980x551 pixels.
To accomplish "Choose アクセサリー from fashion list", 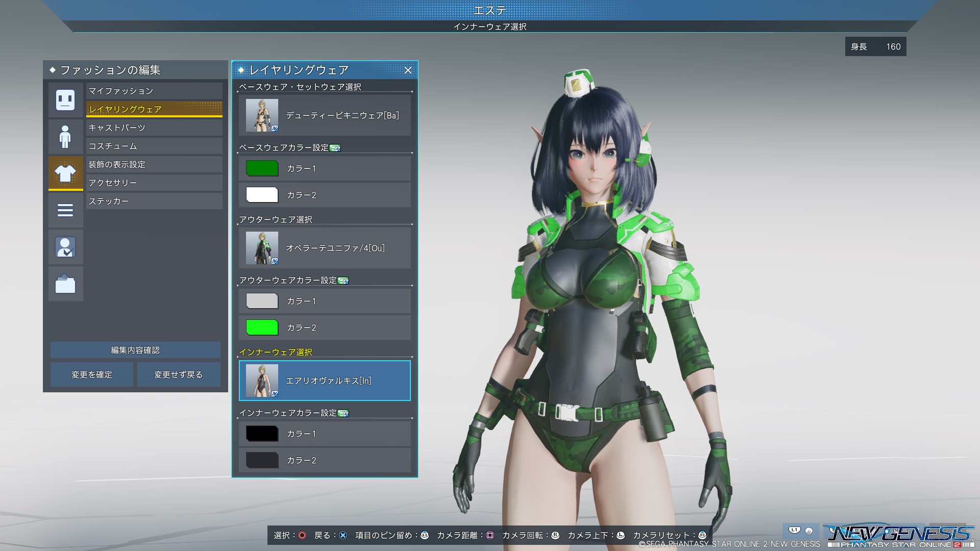I will tap(154, 183).
